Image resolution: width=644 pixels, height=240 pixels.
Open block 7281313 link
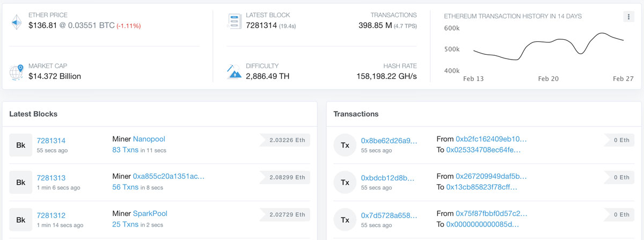coord(51,178)
